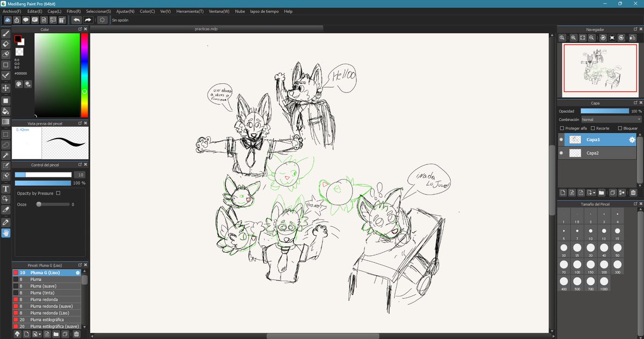This screenshot has width=644, height=339.
Task: Click the Redo arrow in top toolbar
Action: pyautogui.click(x=88, y=20)
